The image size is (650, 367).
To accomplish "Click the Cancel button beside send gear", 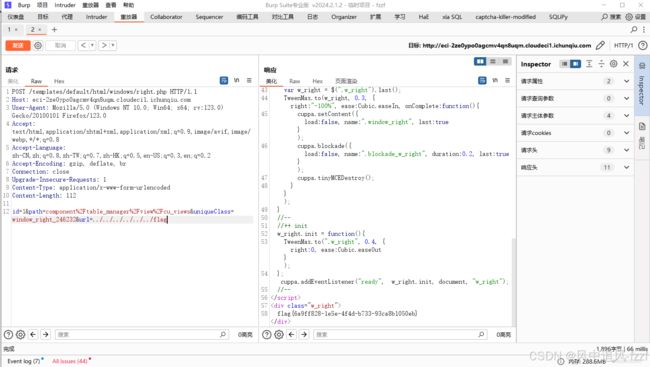I will [x=61, y=45].
